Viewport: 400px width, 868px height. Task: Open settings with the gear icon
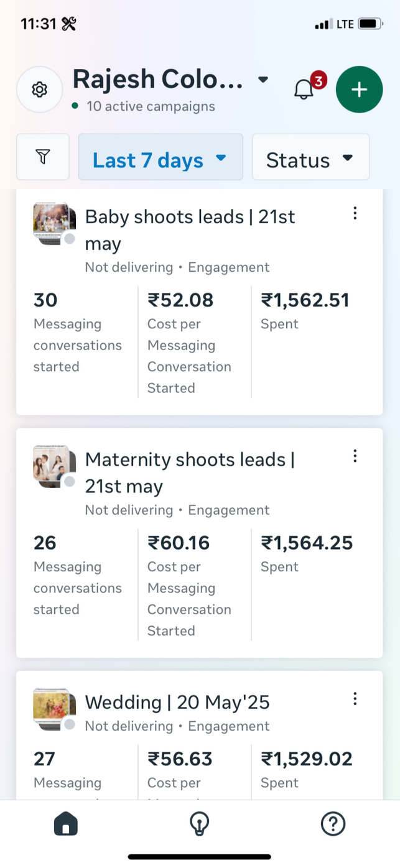40,90
